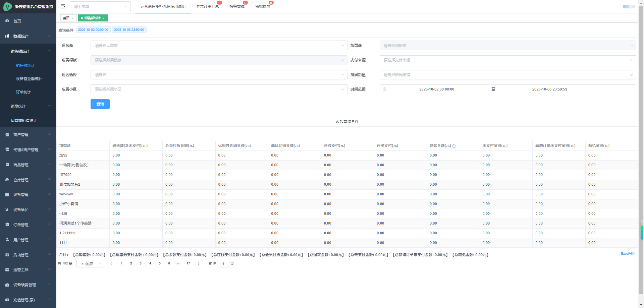
Task: Click the sidebar collapse hamburger icon
Action: [x=63, y=6]
